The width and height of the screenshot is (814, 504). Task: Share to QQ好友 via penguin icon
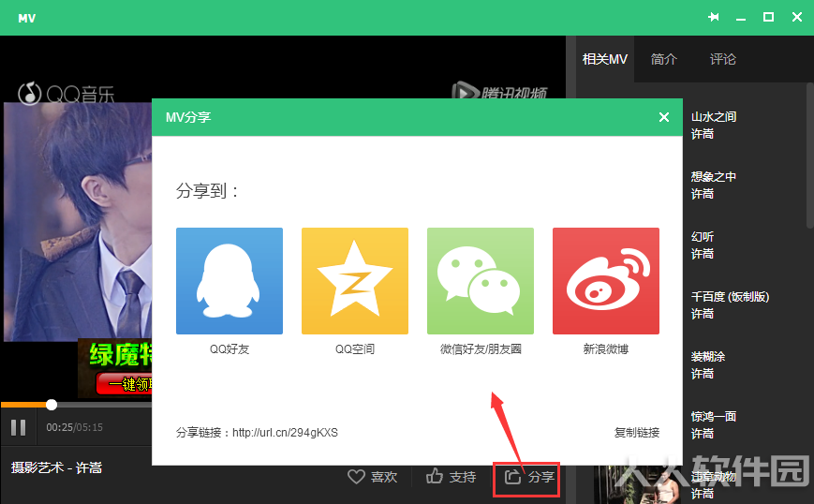(229, 281)
